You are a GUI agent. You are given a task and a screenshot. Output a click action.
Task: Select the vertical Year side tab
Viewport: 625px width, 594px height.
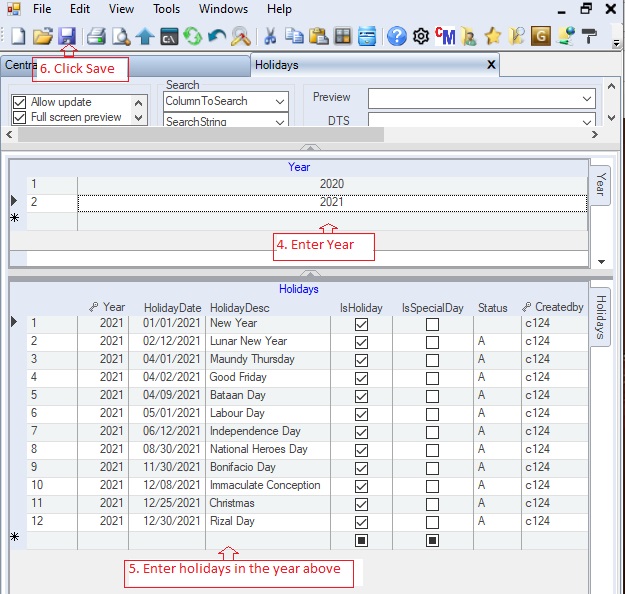pos(601,185)
